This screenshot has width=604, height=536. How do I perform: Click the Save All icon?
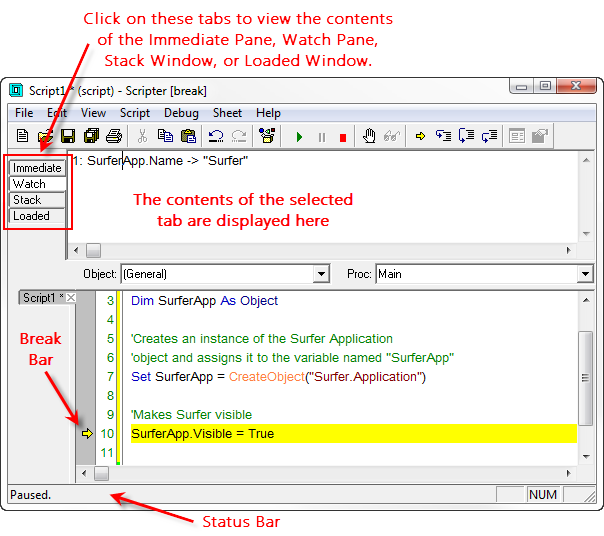[x=91, y=136]
